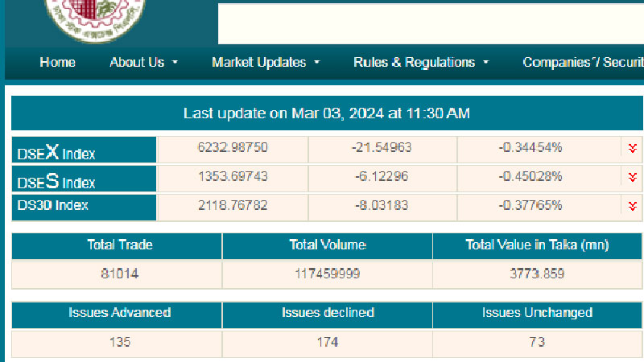Click the DSEX value 6232.98750
This screenshot has height=362, width=644.
click(233, 148)
